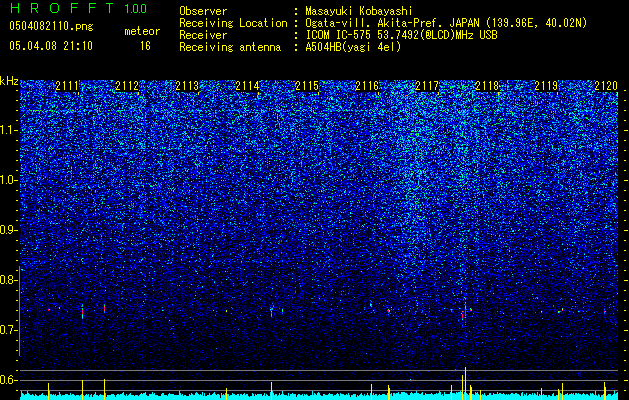Click the 0.9 kHz axis label

click(9, 230)
